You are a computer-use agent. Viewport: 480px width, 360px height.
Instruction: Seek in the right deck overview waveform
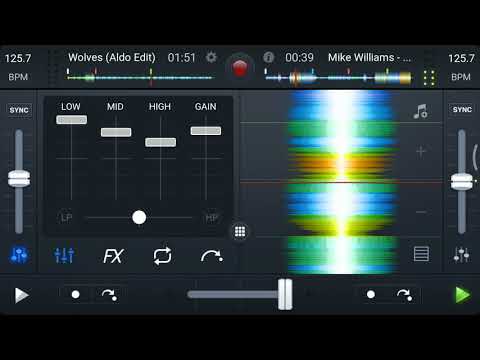[338, 77]
